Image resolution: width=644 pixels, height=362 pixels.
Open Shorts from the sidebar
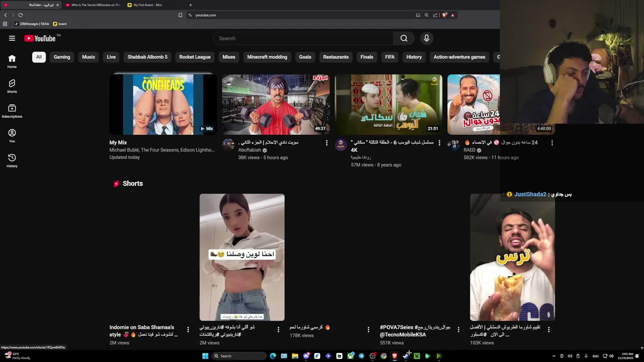(x=12, y=86)
